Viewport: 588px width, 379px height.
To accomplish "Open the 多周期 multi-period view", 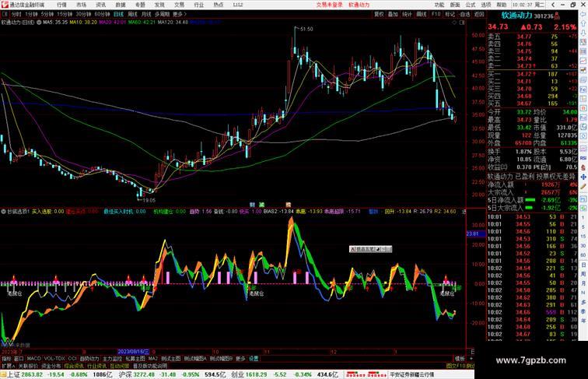I will pyautogui.click(x=162, y=14).
